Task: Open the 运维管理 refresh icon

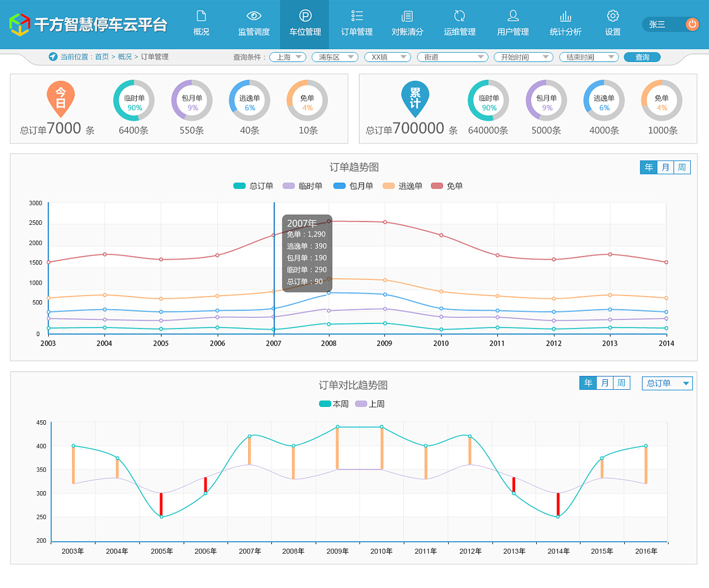Action: [x=460, y=16]
